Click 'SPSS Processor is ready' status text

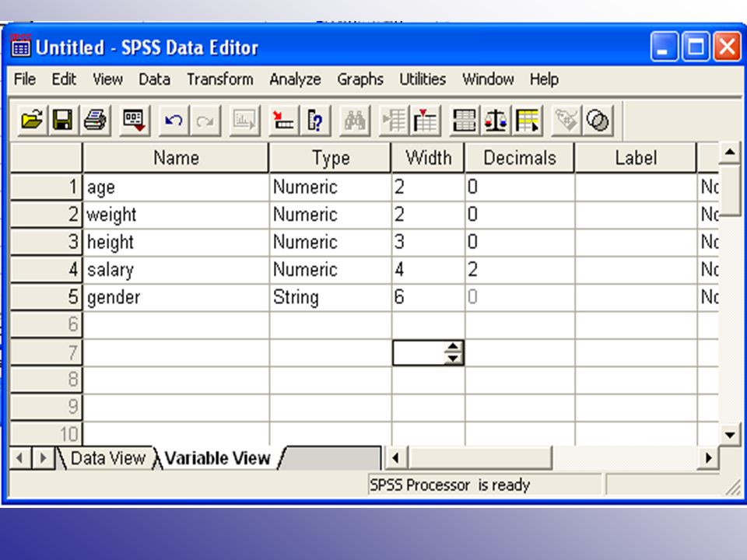(450, 485)
